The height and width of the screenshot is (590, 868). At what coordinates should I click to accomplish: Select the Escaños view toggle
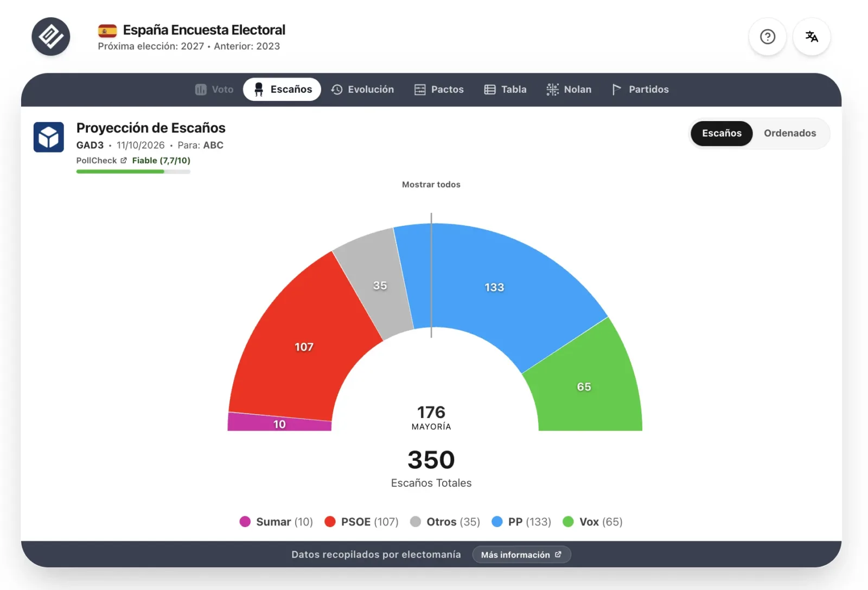[x=722, y=134]
